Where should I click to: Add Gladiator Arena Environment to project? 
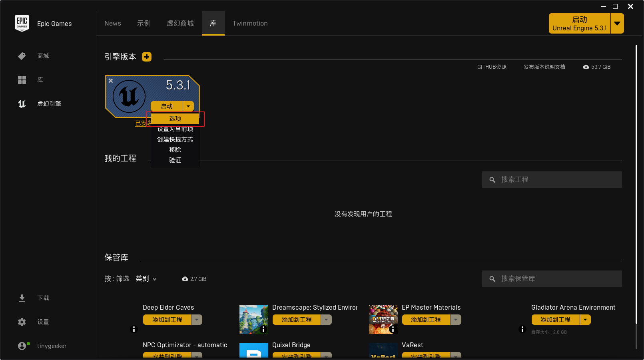tap(556, 320)
